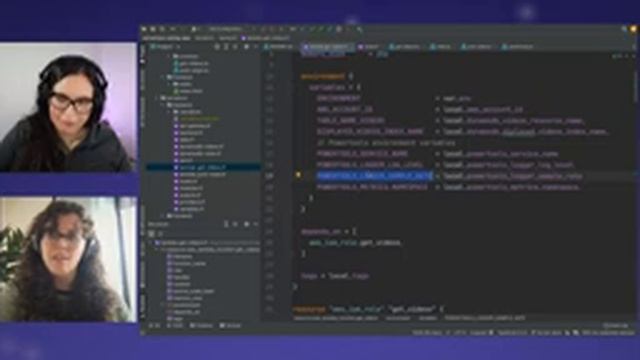
Task: Click Search Everywhere icon at far top-right of IDE
Action: tap(624, 29)
